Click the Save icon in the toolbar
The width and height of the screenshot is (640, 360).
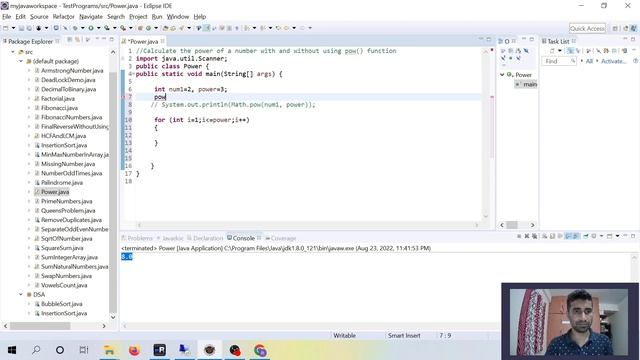[21, 28]
